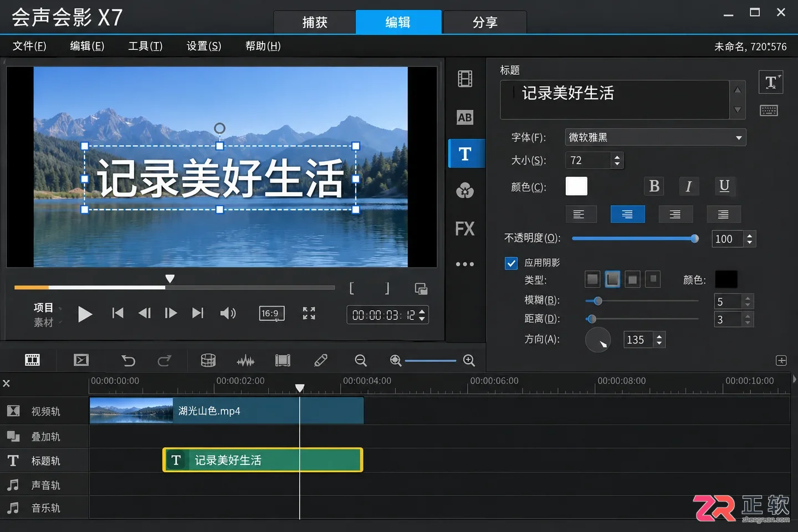The image size is (798, 532).
Task: Play the project preview
Action: pyautogui.click(x=85, y=314)
